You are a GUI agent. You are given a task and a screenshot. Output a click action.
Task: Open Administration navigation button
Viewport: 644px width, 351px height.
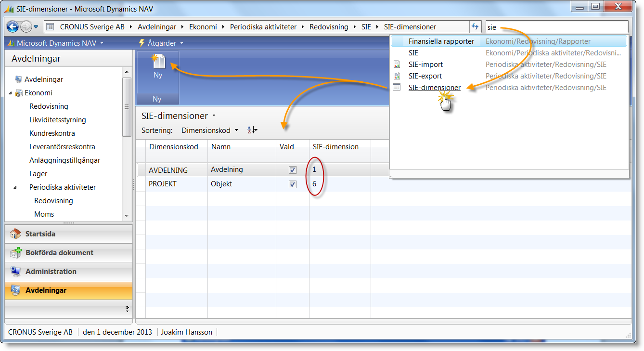click(x=68, y=272)
